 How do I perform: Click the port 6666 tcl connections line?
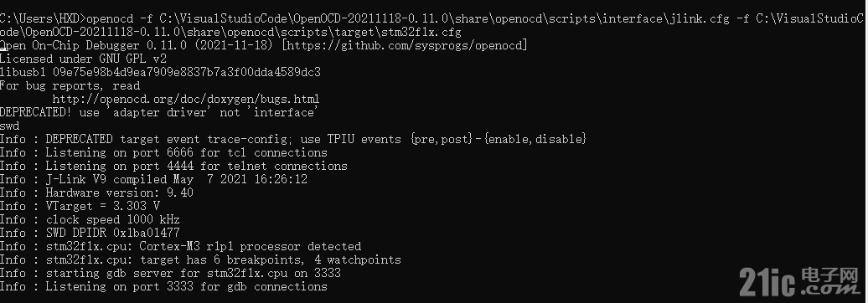click(x=163, y=152)
